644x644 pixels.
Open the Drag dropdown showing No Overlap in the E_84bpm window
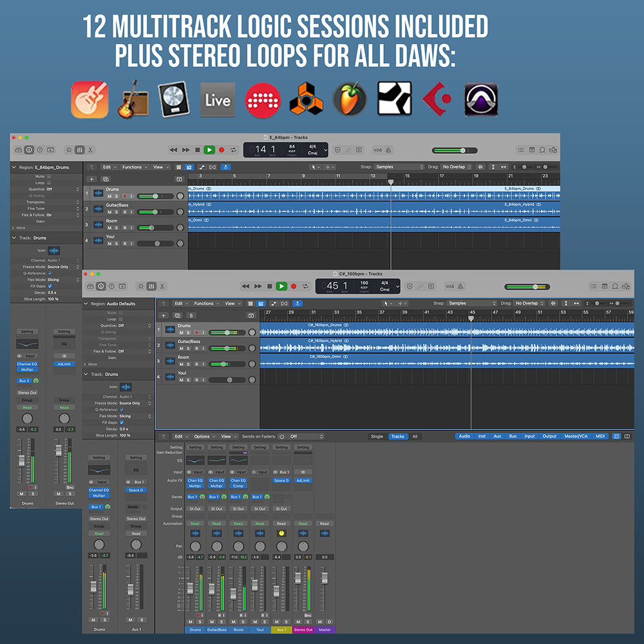pos(457,167)
